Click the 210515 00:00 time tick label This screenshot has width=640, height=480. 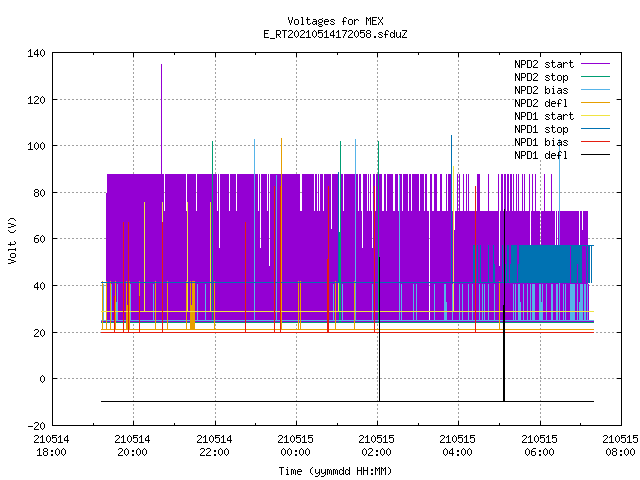[296, 446]
